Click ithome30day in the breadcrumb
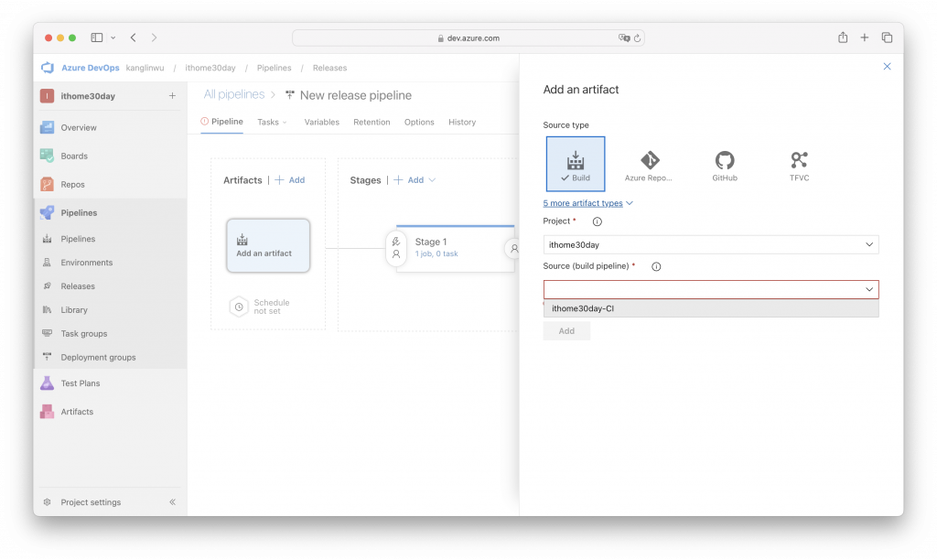This screenshot has height=560, width=937. [x=210, y=68]
